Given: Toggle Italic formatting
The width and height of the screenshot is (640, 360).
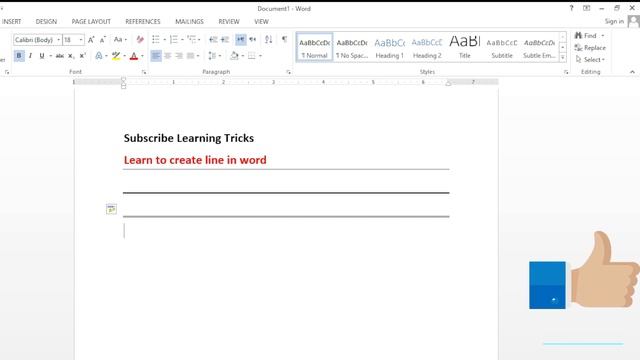Looking at the screenshot, I should [30, 56].
